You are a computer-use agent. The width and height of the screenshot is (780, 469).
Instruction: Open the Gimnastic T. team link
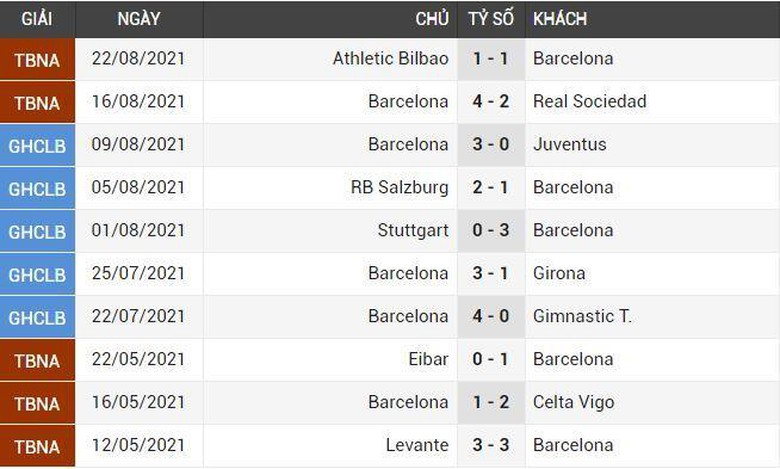(582, 316)
